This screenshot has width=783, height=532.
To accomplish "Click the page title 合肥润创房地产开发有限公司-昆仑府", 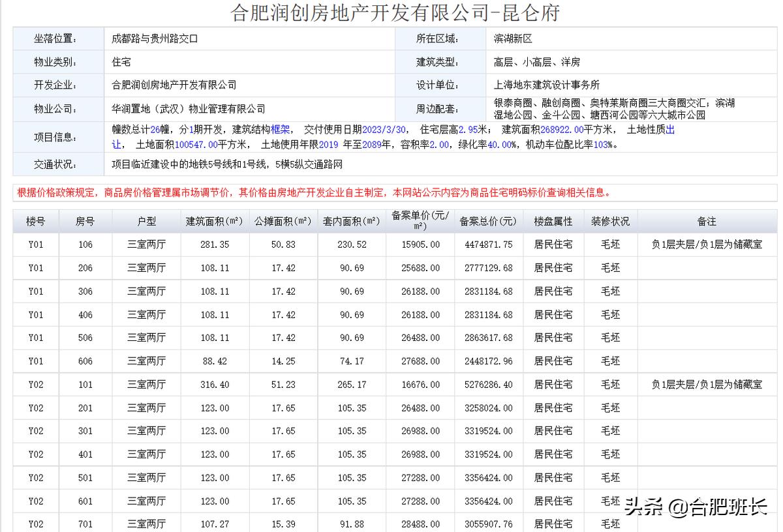I will (391, 12).
